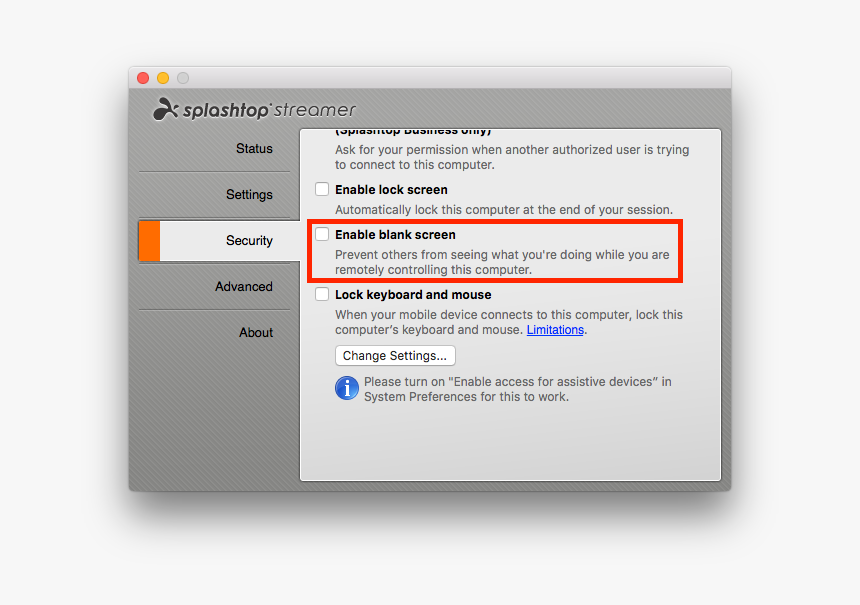Click the splashtop streamer title text
The height and width of the screenshot is (605, 860).
[x=269, y=110]
